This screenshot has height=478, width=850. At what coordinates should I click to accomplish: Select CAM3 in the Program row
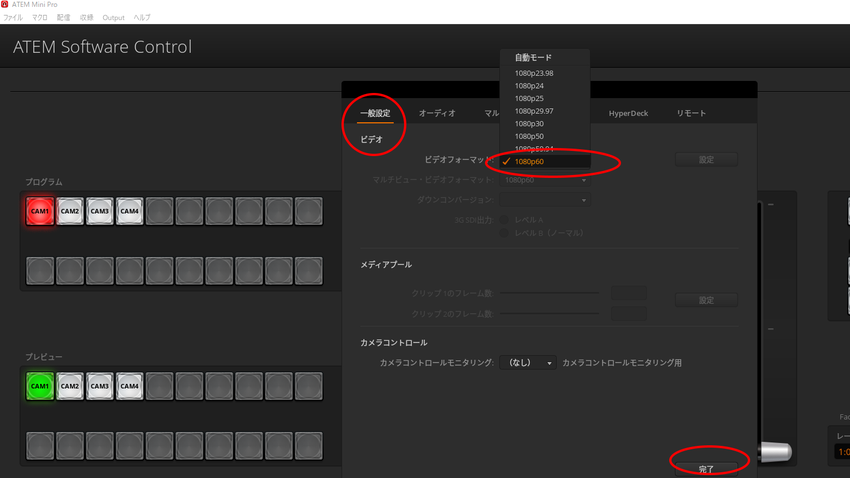click(100, 211)
